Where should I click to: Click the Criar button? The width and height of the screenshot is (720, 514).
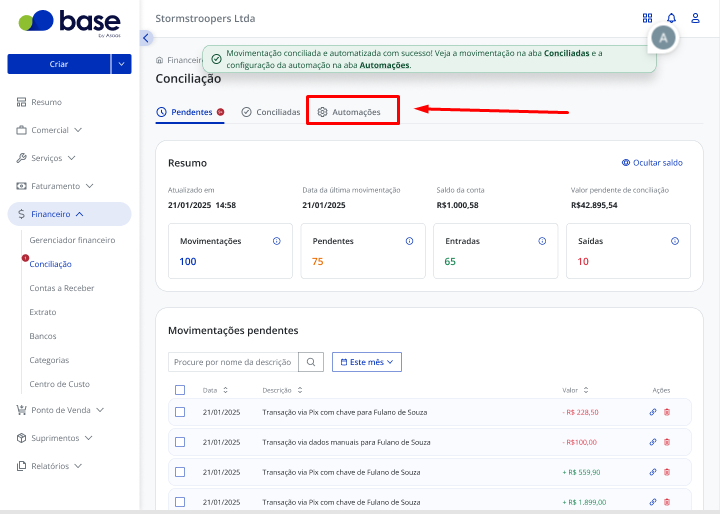pyautogui.click(x=59, y=64)
